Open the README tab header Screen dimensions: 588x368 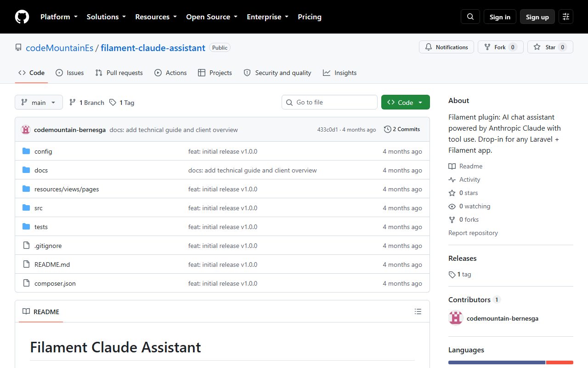click(x=41, y=311)
